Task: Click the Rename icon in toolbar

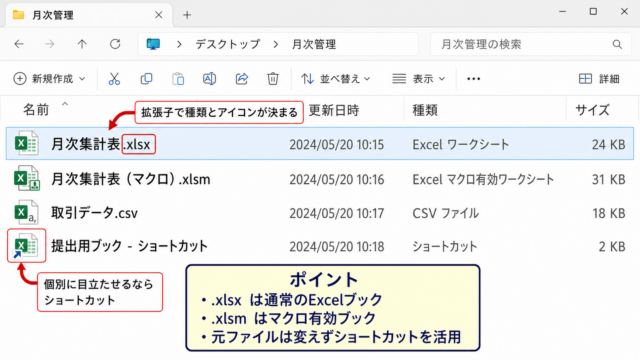Action: pos(209,78)
